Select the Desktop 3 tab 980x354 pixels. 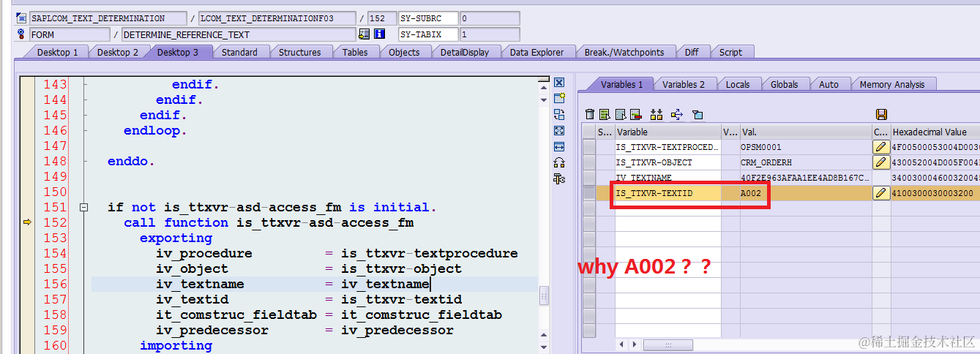coord(178,52)
